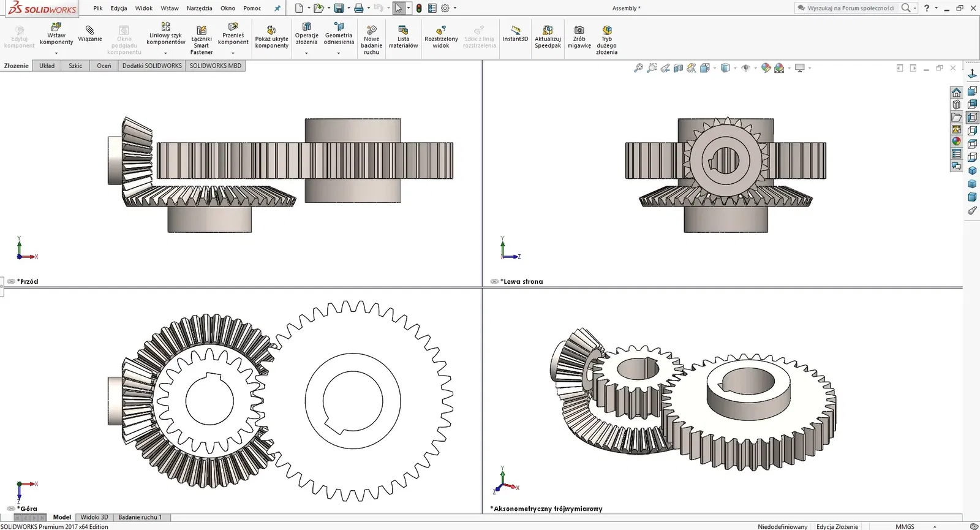
Task: Create a Rozstrzelony widok
Action: pyautogui.click(x=441, y=37)
